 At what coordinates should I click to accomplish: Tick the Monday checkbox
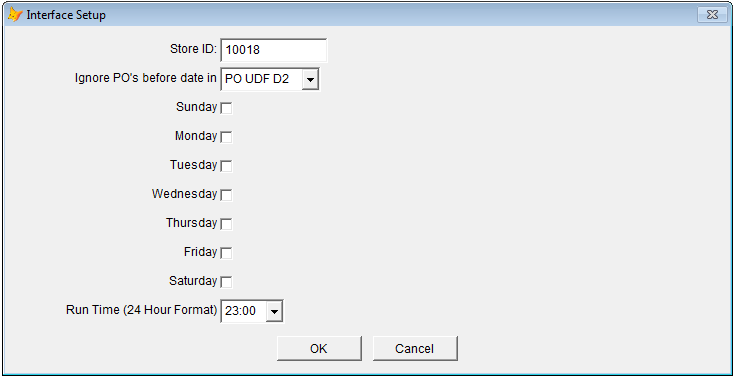[227, 137]
